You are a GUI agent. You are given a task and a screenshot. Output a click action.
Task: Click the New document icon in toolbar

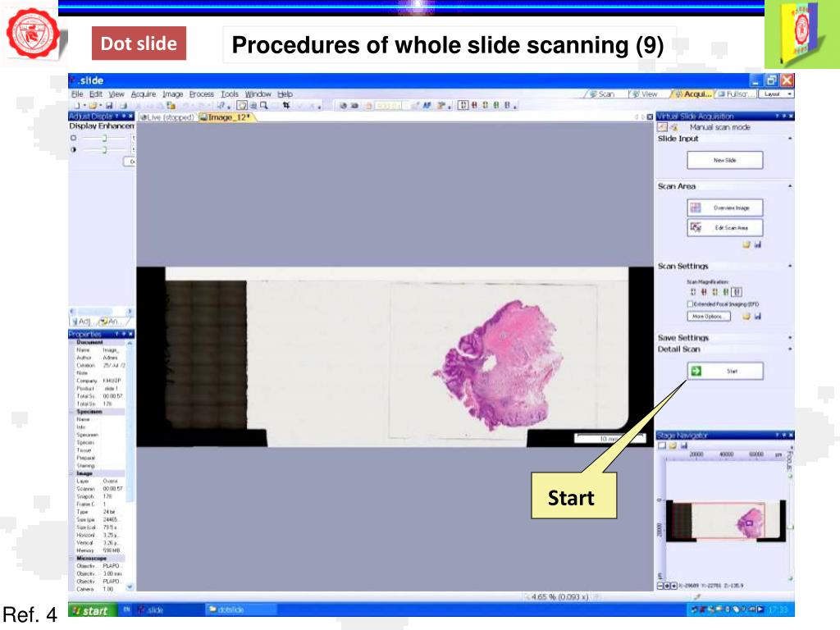(77, 106)
